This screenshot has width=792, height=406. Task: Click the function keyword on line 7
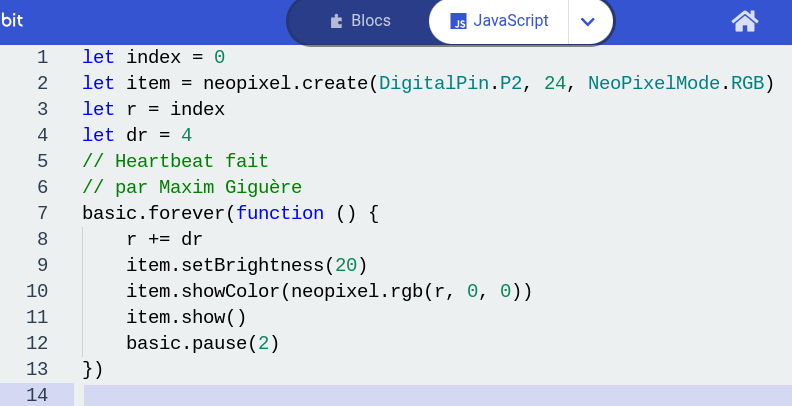pos(280,213)
